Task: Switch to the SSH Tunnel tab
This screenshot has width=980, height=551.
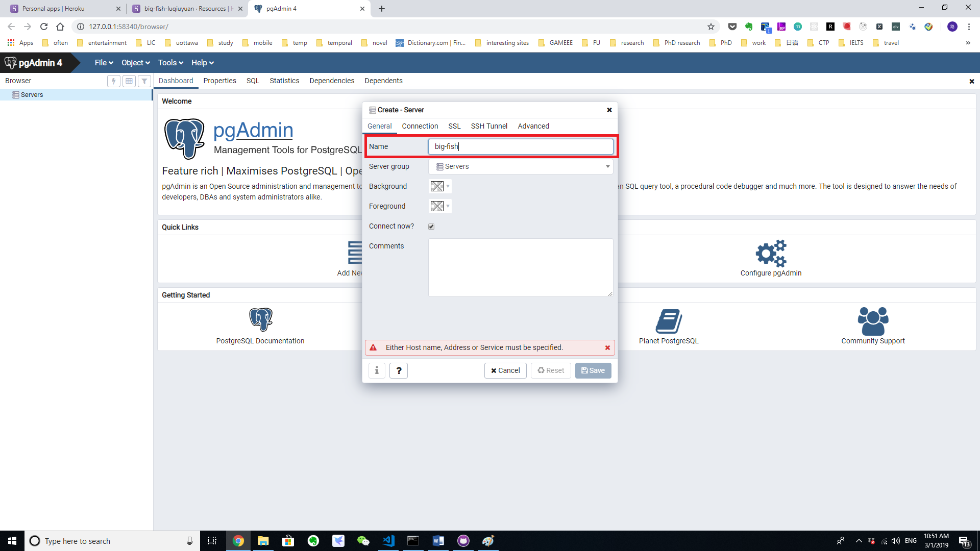Action: [x=489, y=126]
